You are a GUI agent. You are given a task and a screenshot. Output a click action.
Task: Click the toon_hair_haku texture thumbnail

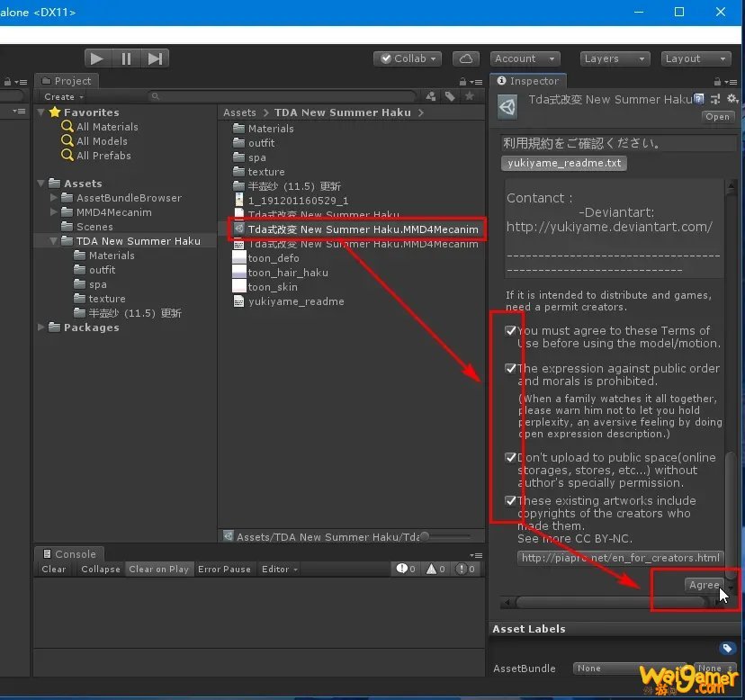point(238,272)
